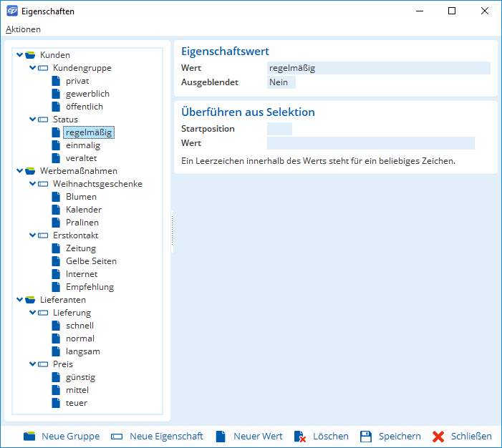This screenshot has width=502, height=448.
Task: Click the Speichern floppy disk icon
Action: point(366,437)
